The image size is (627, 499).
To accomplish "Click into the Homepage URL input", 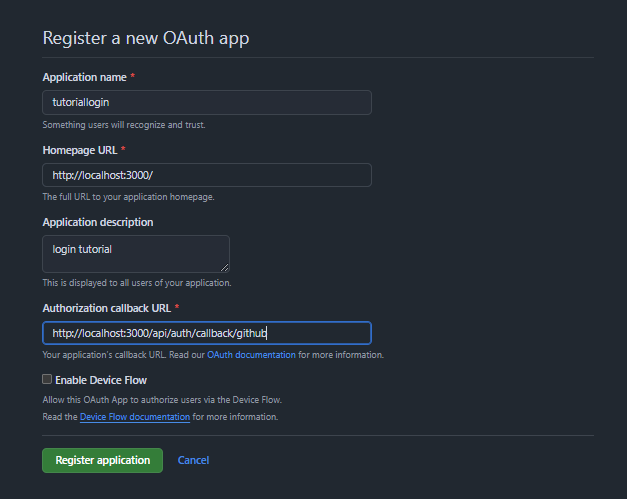I will point(207,175).
